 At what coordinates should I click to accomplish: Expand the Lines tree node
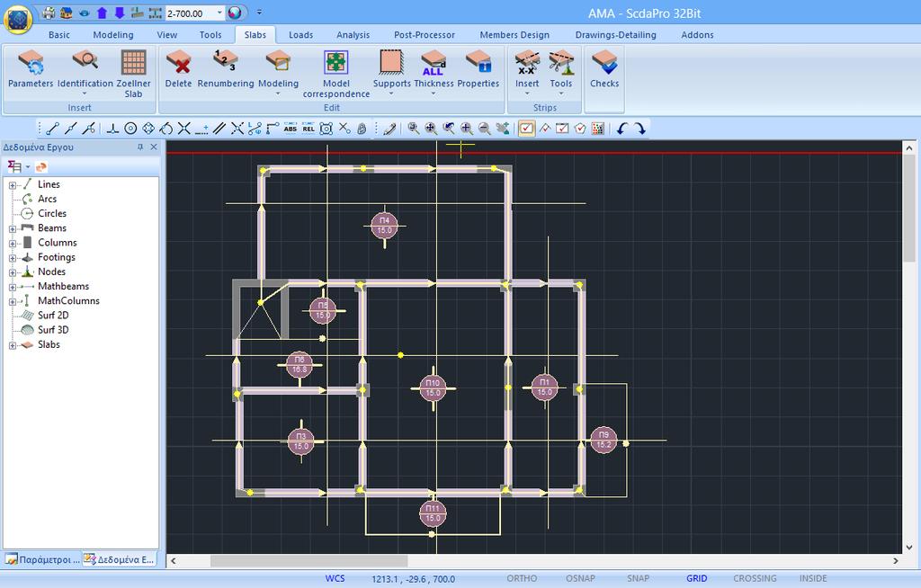pyautogui.click(x=13, y=185)
